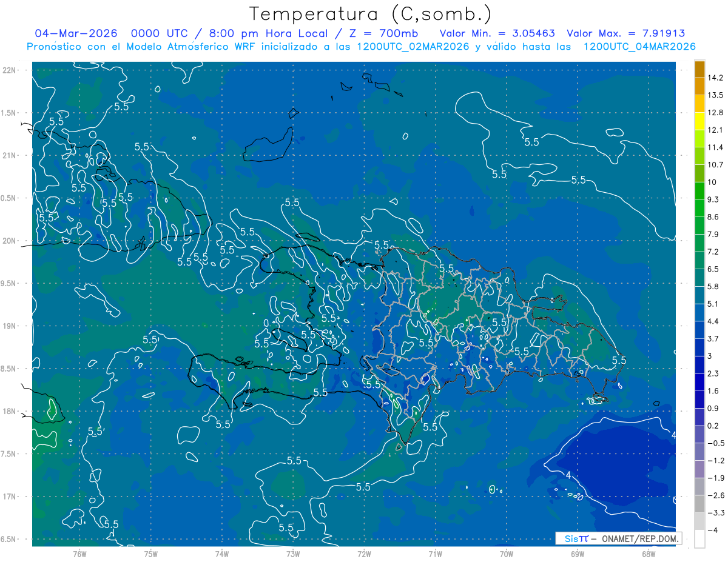Click the colorbar value "1.6"
The height and width of the screenshot is (562, 728).
click(x=713, y=391)
